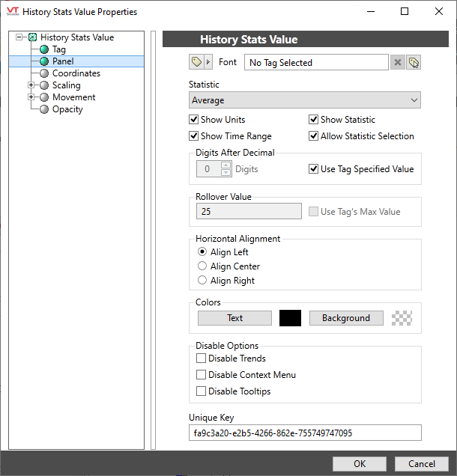457x476 pixels.
Task: Uncheck Allow Statistic Selection
Action: pos(315,136)
